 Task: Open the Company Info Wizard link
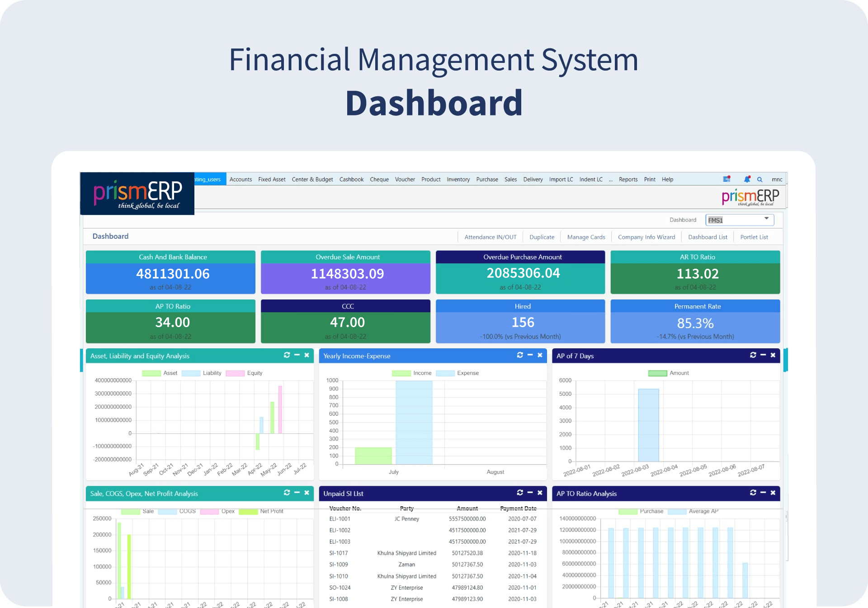pos(646,237)
